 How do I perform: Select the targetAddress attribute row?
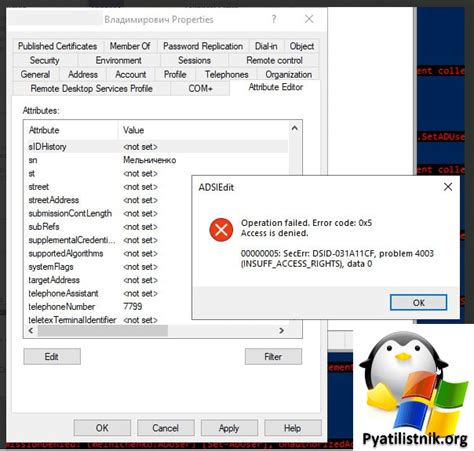[108, 280]
